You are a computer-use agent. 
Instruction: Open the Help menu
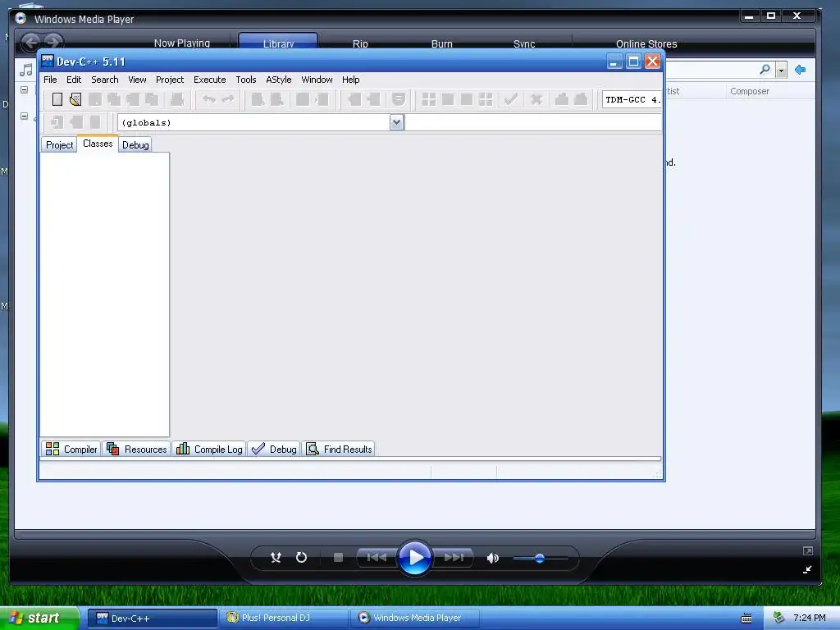point(351,80)
